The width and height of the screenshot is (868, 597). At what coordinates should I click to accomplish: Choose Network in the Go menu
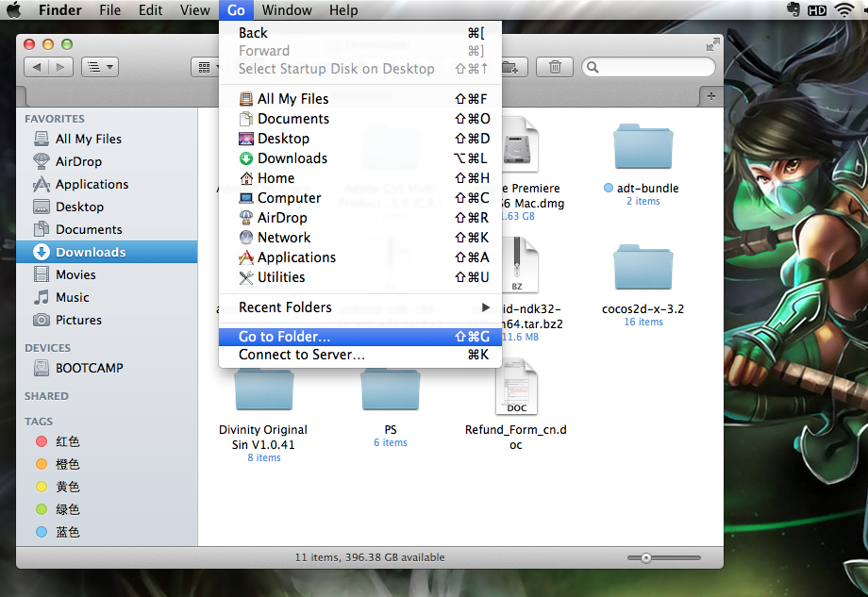pyautogui.click(x=360, y=238)
